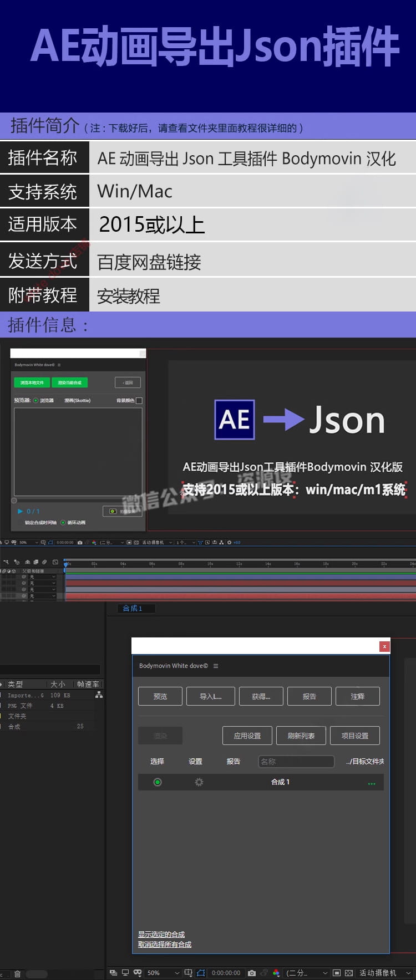This screenshot has height=980, width=416.
Task: Sort project by 大小 column header
Action: (x=58, y=684)
